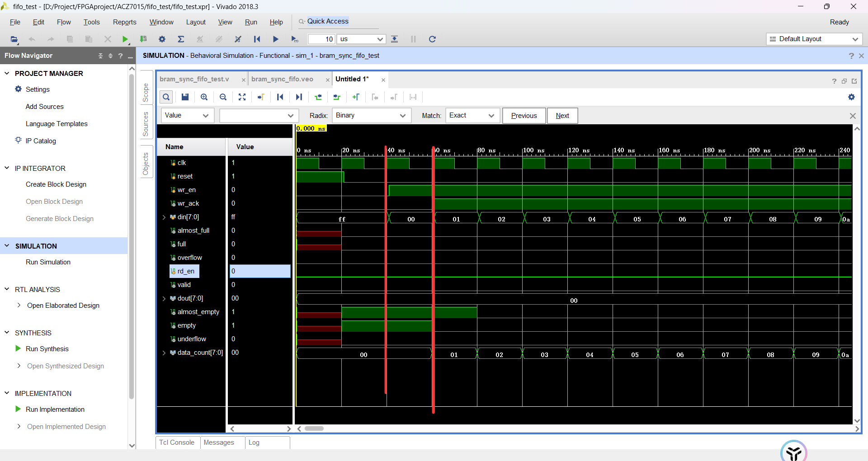Image resolution: width=868 pixels, height=461 pixels.
Task: Go to cursor in waveform toolbar
Action: tap(261, 97)
